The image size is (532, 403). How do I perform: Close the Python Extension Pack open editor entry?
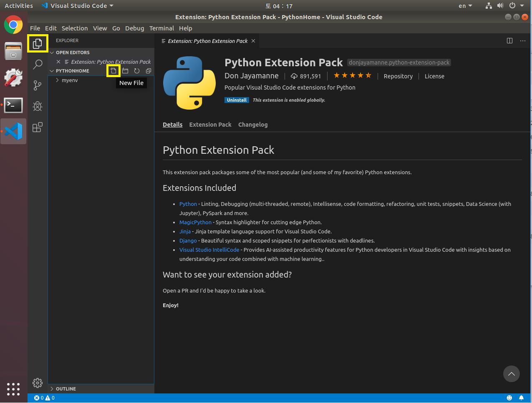coord(58,62)
